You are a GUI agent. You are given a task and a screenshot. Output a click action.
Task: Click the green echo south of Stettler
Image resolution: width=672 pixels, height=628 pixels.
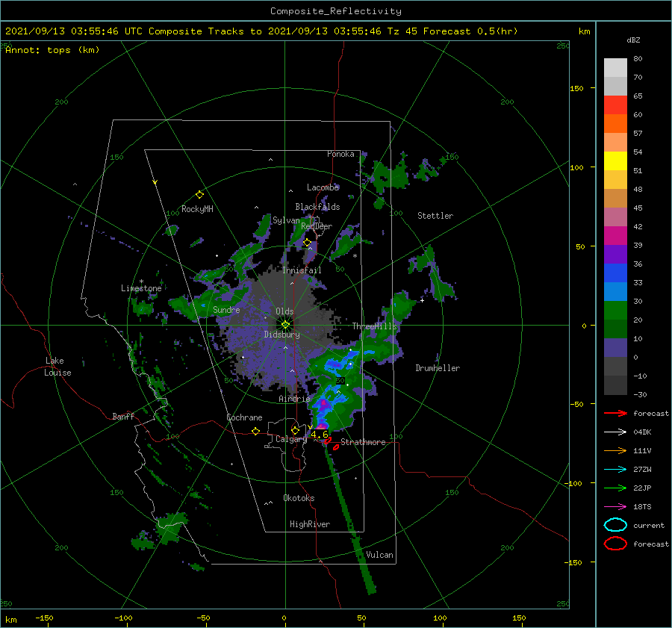(431, 274)
